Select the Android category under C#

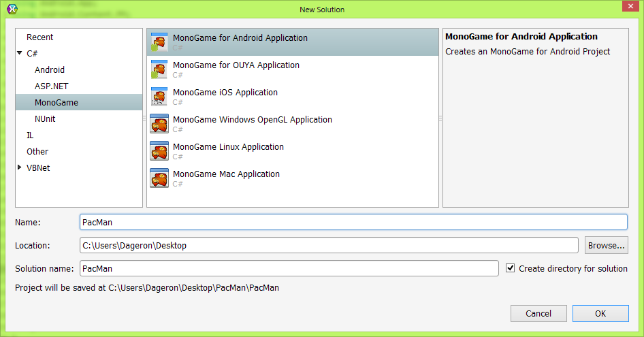50,70
